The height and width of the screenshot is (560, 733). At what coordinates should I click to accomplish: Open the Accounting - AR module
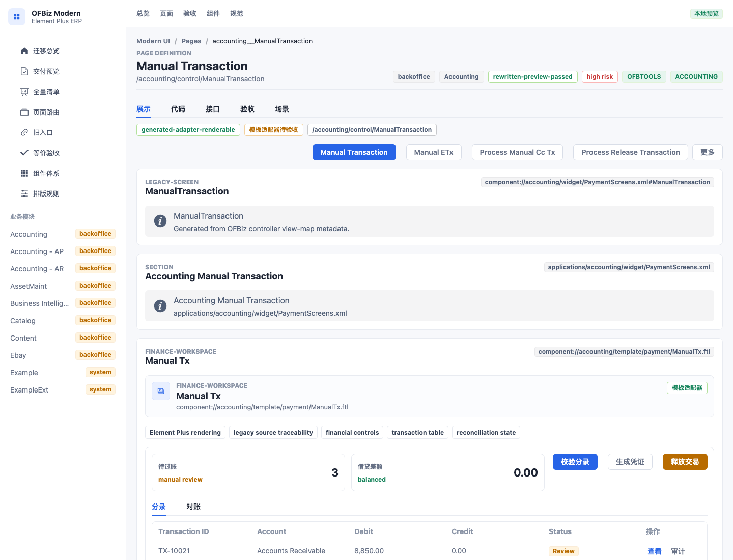pos(63,269)
